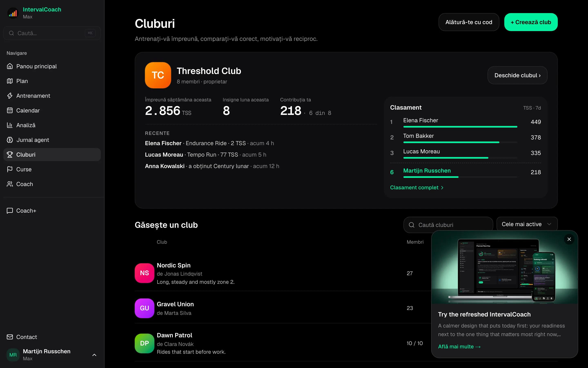
Task: Click the TC Threshold Club avatar
Action: pos(158,75)
